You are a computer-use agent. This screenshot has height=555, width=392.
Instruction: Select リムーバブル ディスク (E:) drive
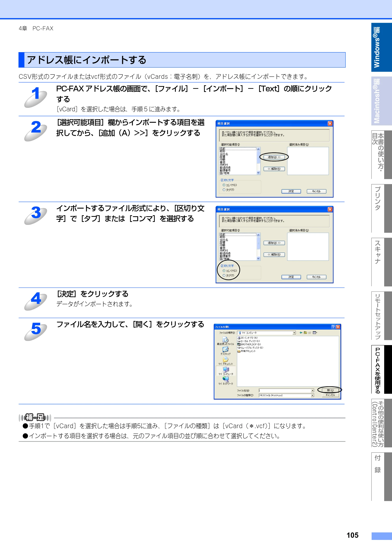(x=250, y=348)
